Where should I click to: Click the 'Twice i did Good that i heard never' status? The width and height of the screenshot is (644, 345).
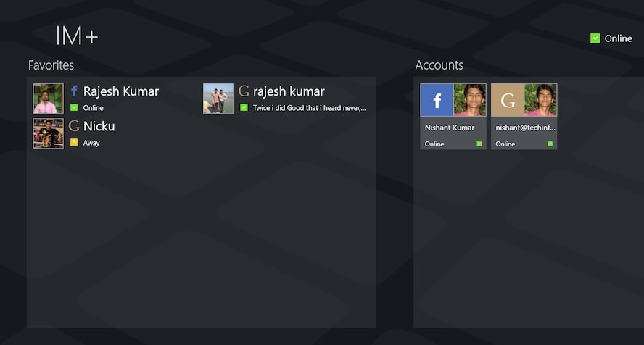(x=309, y=108)
